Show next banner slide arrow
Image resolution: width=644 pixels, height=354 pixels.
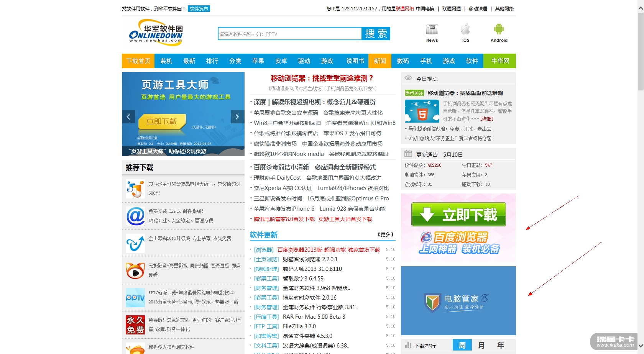pyautogui.click(x=238, y=117)
